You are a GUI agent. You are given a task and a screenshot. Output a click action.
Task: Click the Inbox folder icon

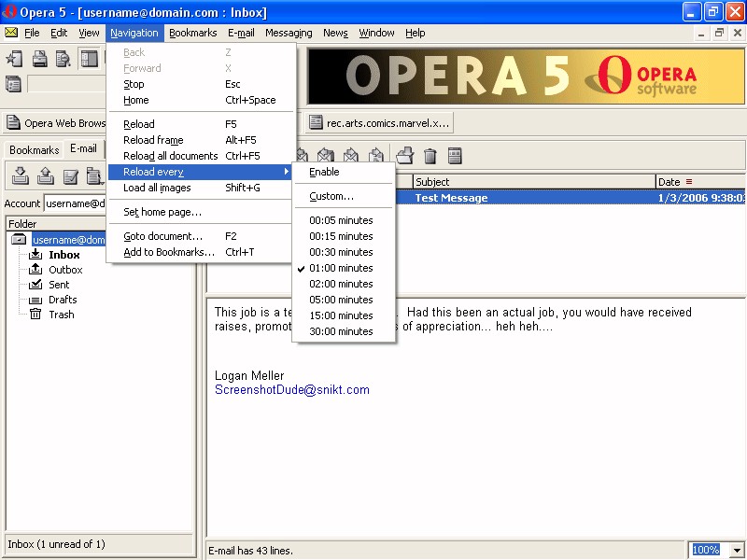point(35,255)
